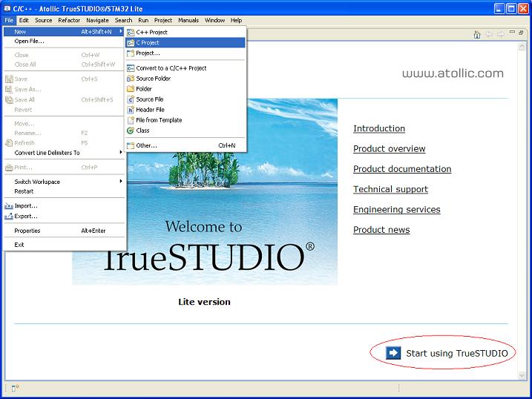Image resolution: width=532 pixels, height=399 pixels.
Task: Expand the New submenu in File menu
Action: [x=64, y=32]
